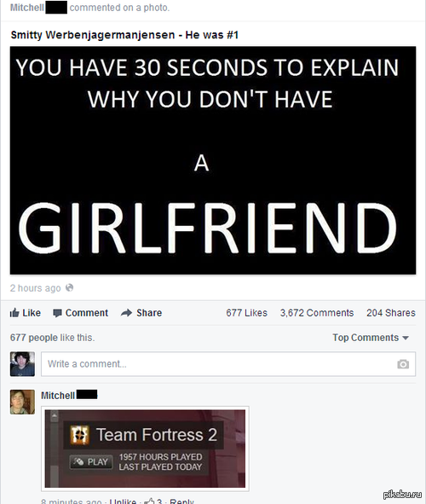Open the 677 Likes list
This screenshot has width=426, height=504.
point(246,313)
